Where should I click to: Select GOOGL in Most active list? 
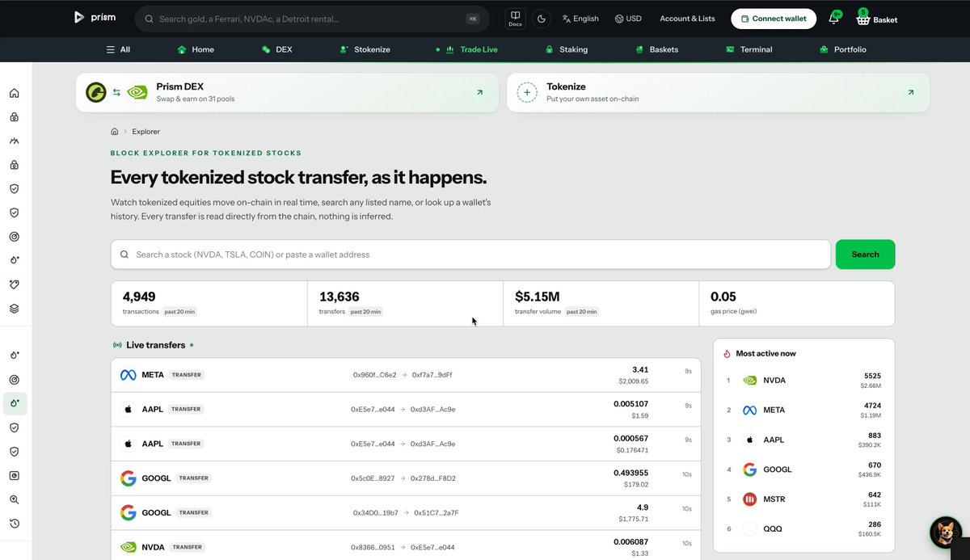click(x=803, y=469)
